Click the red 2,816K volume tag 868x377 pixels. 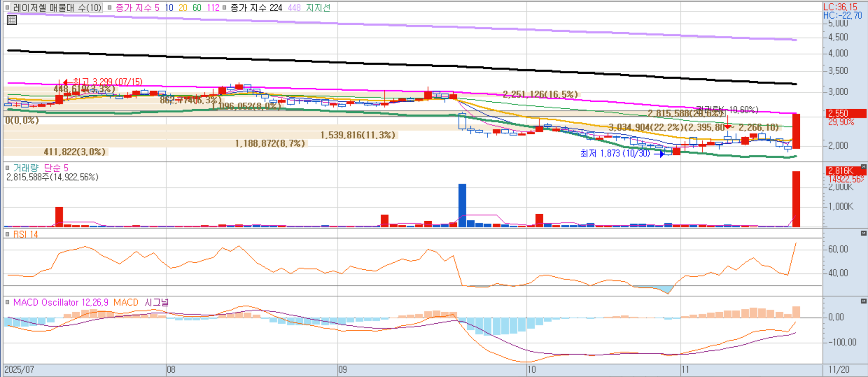click(846, 170)
